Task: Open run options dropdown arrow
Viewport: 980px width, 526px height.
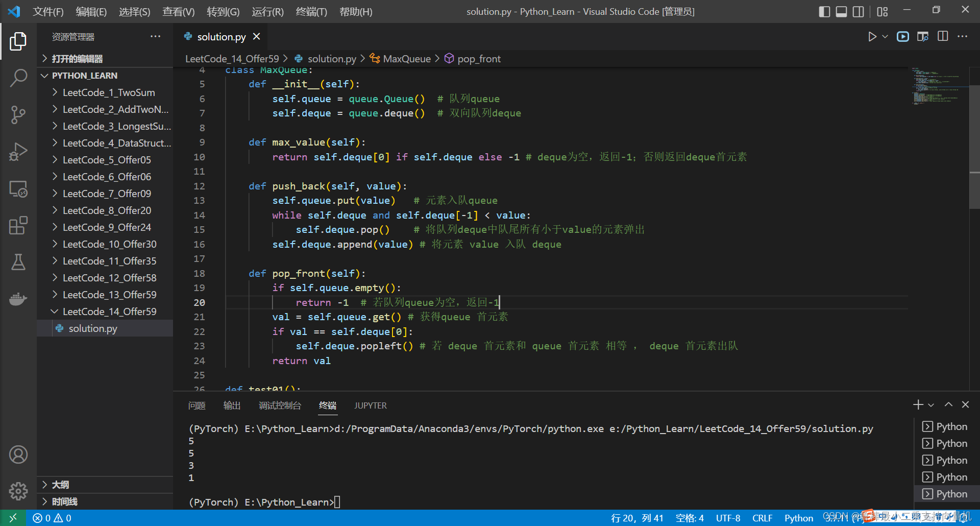Action: click(x=885, y=37)
